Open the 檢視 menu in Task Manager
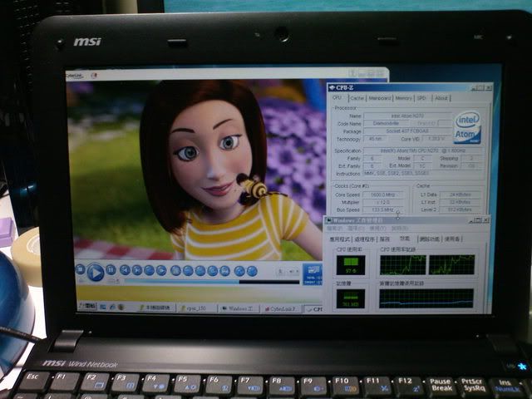 (377, 229)
